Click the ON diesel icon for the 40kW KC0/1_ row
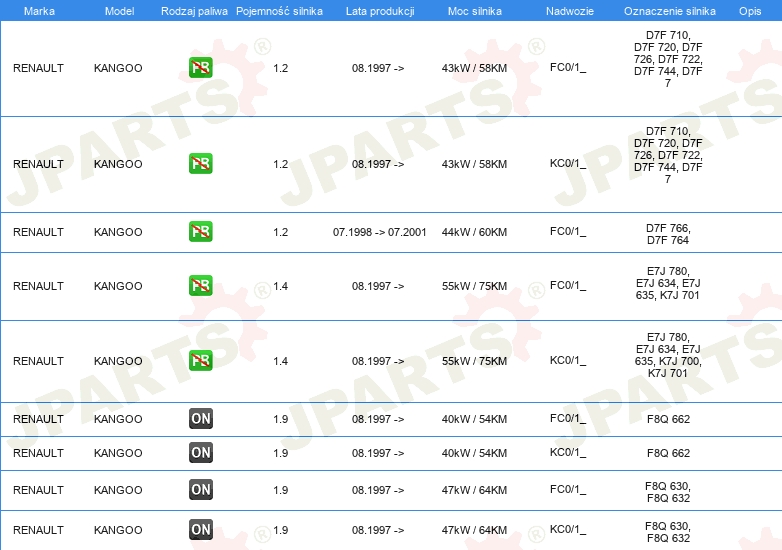This screenshot has height=550, width=782. point(200,453)
